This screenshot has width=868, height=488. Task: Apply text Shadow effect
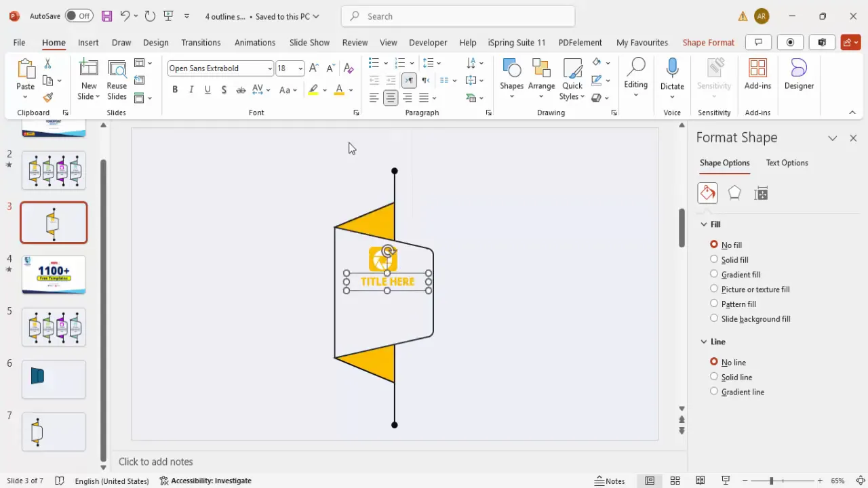click(224, 89)
